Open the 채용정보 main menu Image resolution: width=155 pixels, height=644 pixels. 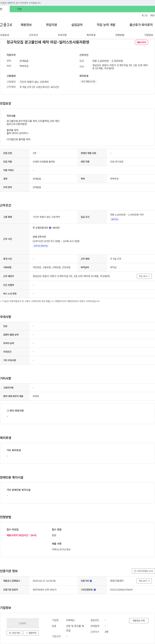pyautogui.click(x=26, y=25)
